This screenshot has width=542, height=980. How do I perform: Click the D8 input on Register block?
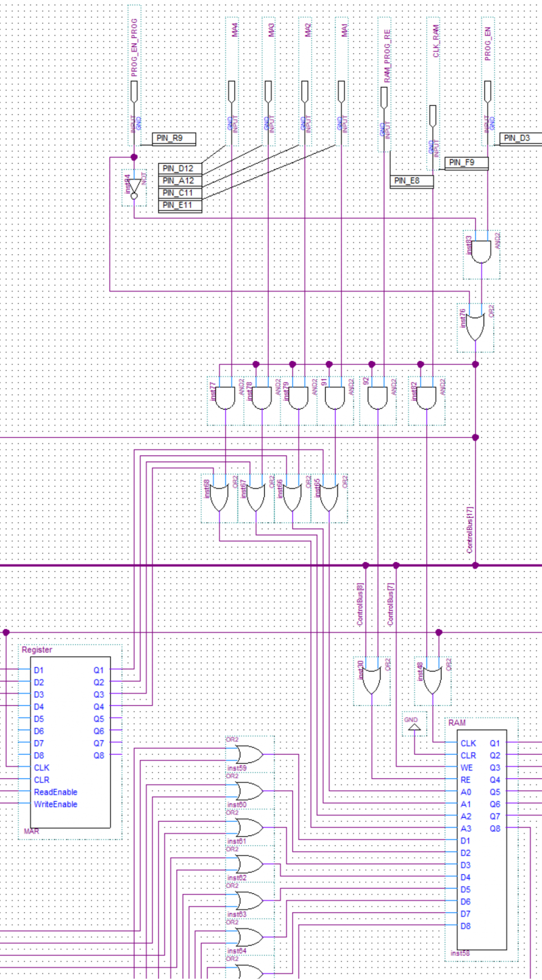coord(39,756)
